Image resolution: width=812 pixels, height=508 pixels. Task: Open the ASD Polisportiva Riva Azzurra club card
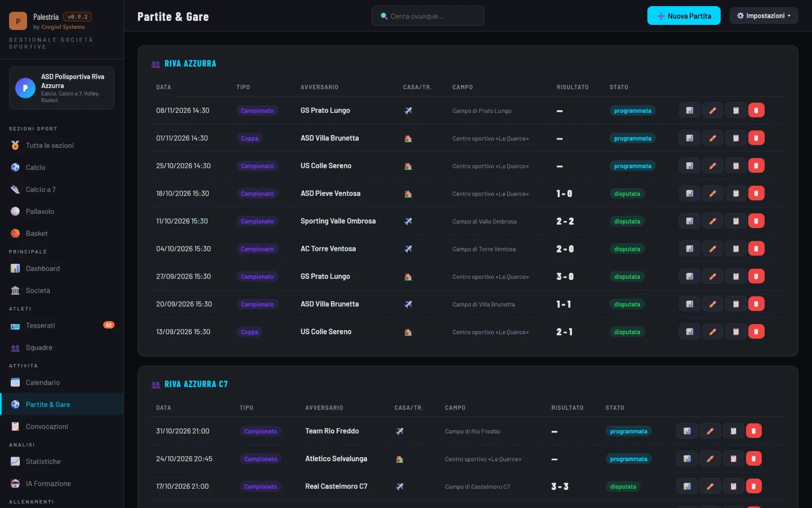[61, 88]
